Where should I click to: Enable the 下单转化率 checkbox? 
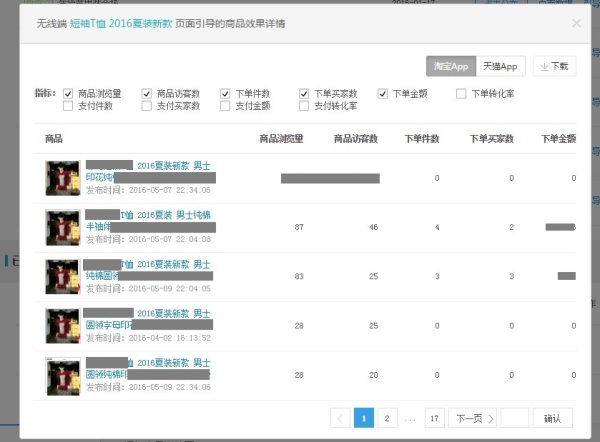pyautogui.click(x=461, y=94)
